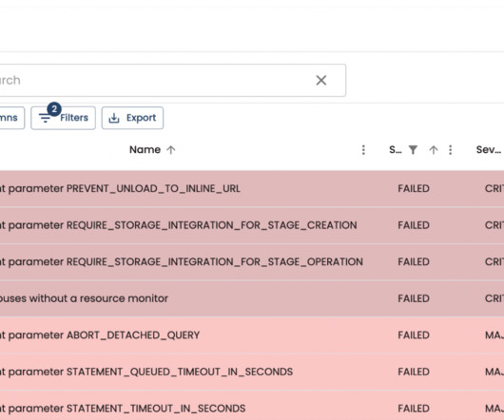The height and width of the screenshot is (420, 504).
Task: Click the status column filter funnel icon
Action: pyautogui.click(x=413, y=150)
